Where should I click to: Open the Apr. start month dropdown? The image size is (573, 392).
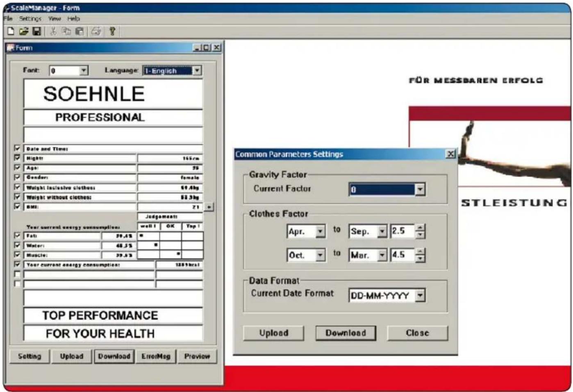pyautogui.click(x=321, y=231)
